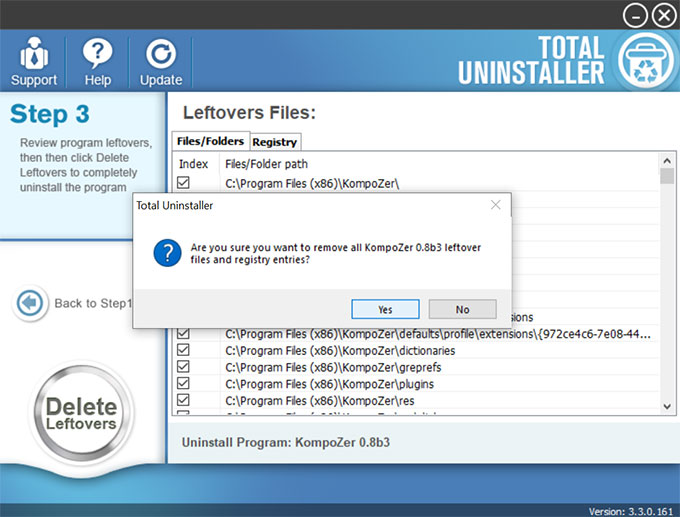Open the Help speech-bubble icon
Screen dimensions: 680x517
[x=98, y=54]
